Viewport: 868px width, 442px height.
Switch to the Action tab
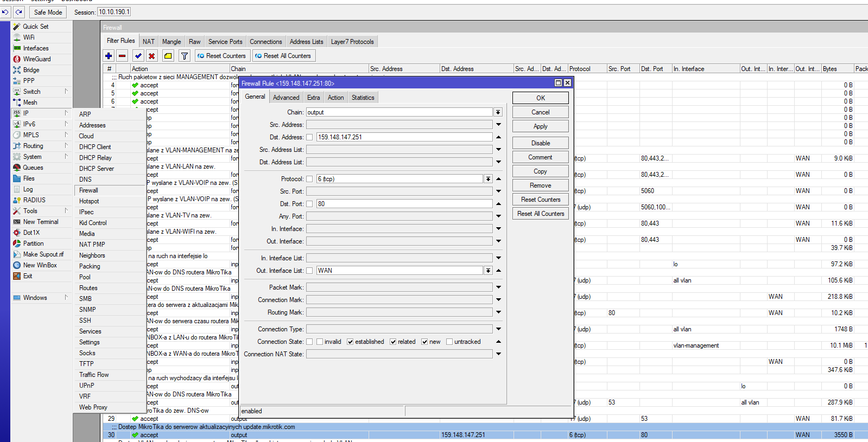point(335,98)
